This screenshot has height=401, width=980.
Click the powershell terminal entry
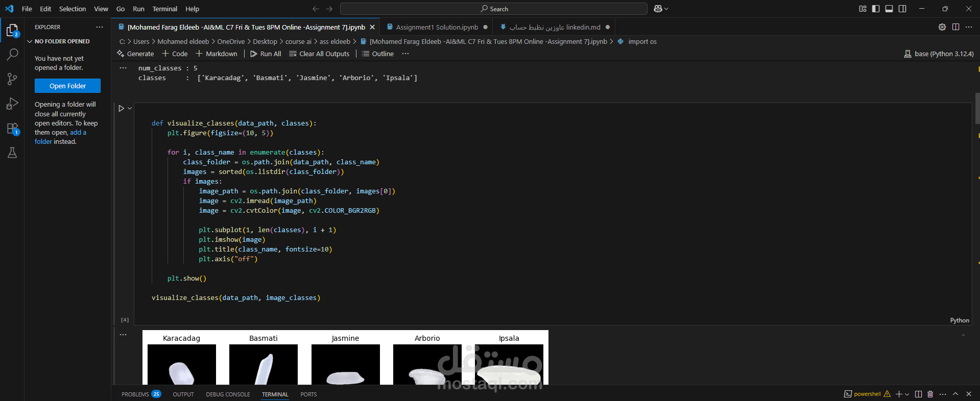click(867, 394)
